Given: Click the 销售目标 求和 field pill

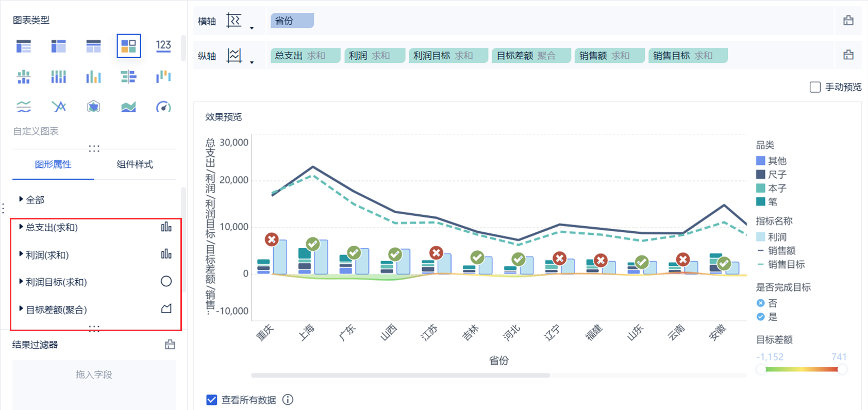Looking at the screenshot, I should tap(688, 56).
